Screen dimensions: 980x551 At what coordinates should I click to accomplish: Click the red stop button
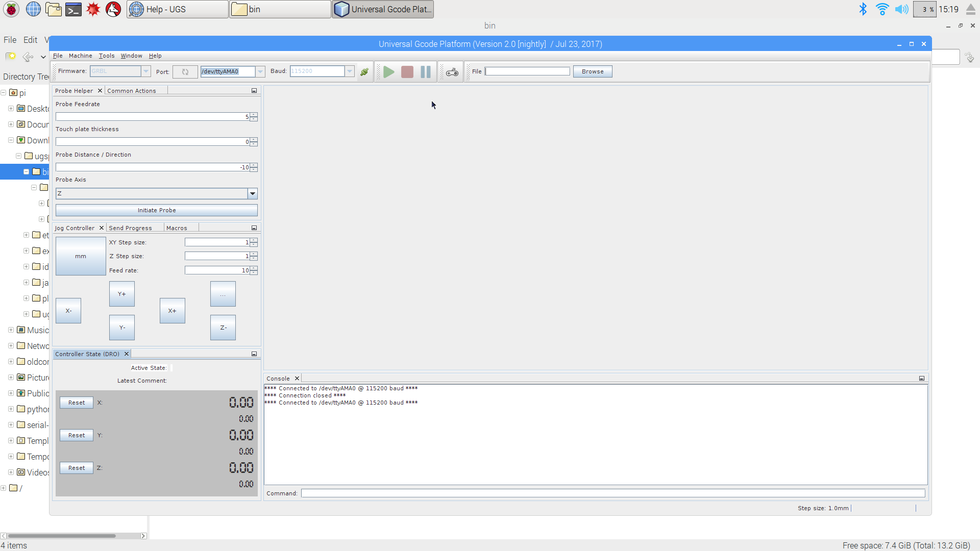coord(407,72)
